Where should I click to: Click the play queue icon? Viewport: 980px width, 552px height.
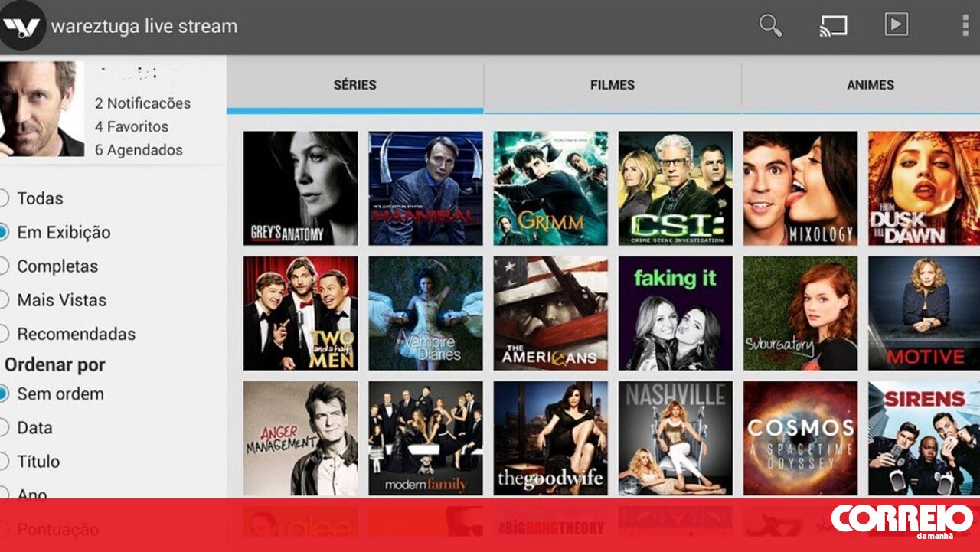896,24
